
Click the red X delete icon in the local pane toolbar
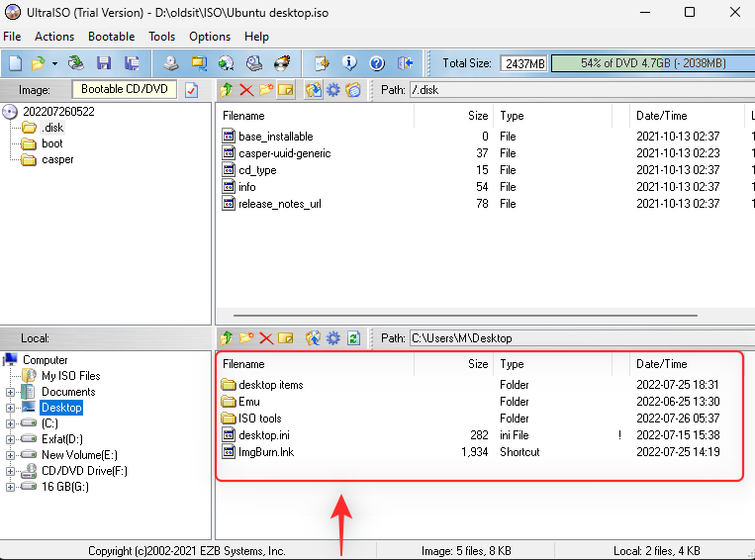(266, 338)
